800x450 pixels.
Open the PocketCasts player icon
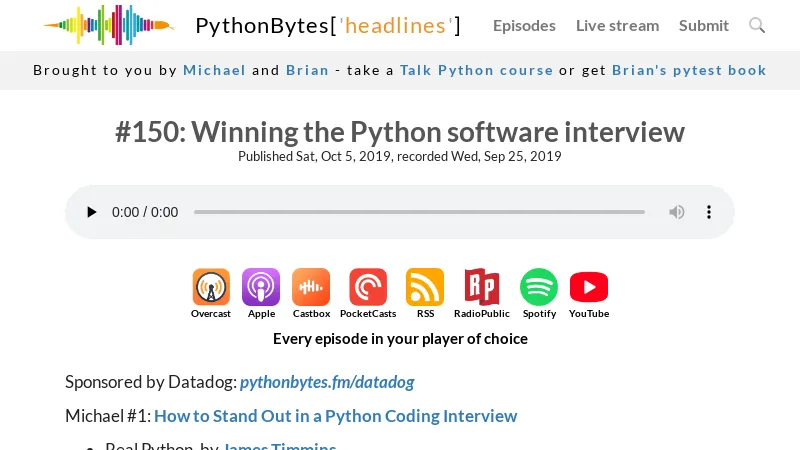coord(368,288)
